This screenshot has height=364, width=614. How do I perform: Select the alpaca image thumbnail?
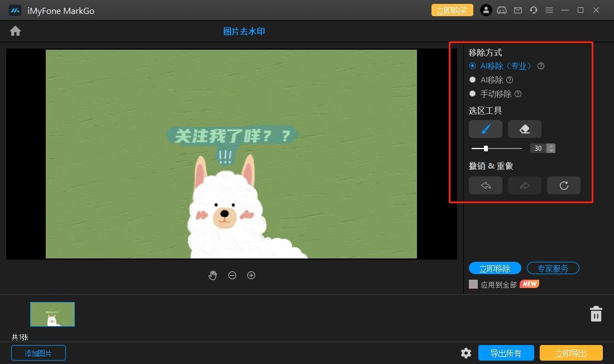(x=52, y=314)
